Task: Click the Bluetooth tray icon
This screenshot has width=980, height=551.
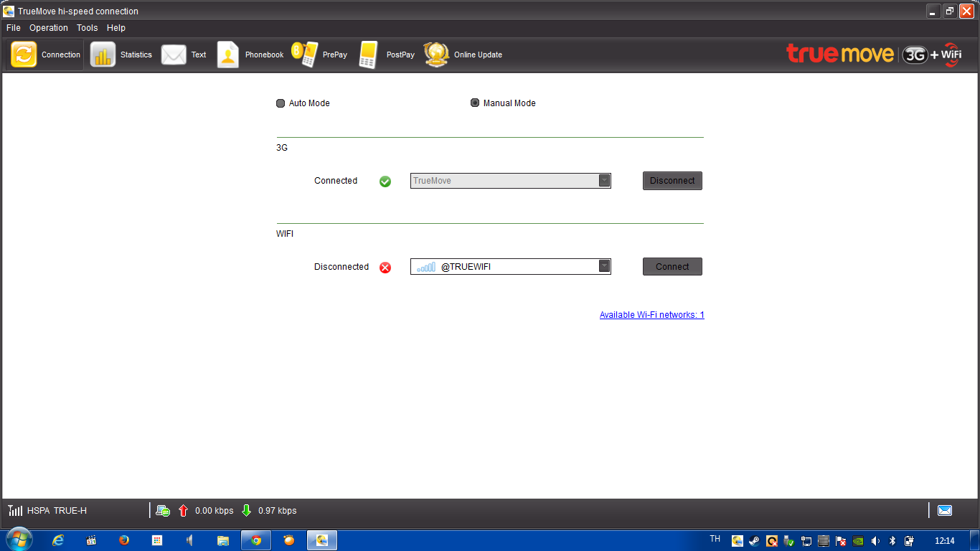Action: pyautogui.click(x=892, y=541)
